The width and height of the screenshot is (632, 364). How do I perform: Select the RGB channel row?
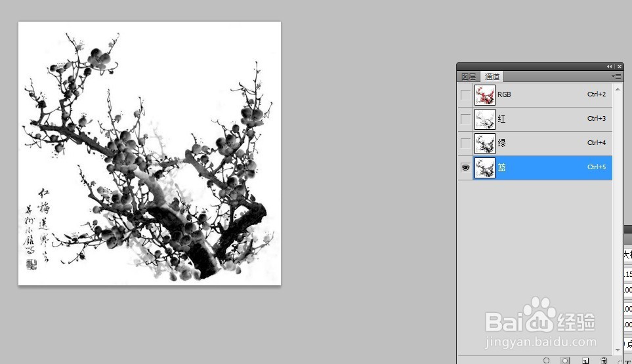(x=543, y=94)
